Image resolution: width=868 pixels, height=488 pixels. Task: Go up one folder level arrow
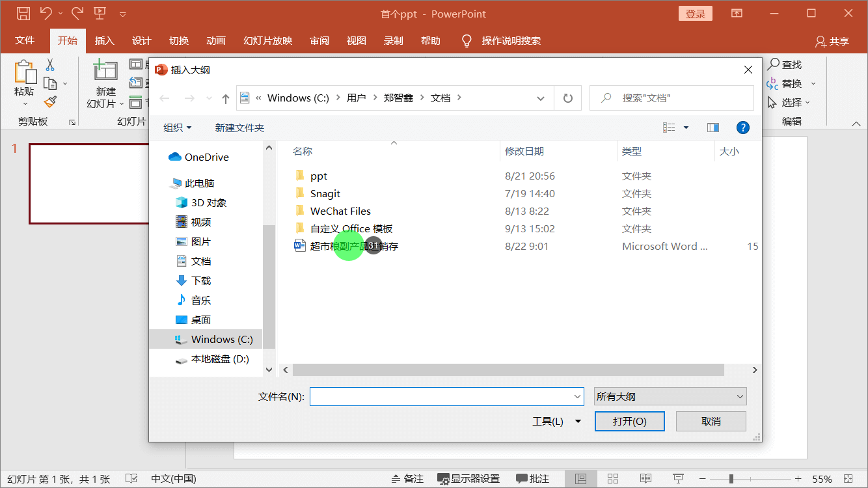(x=226, y=98)
